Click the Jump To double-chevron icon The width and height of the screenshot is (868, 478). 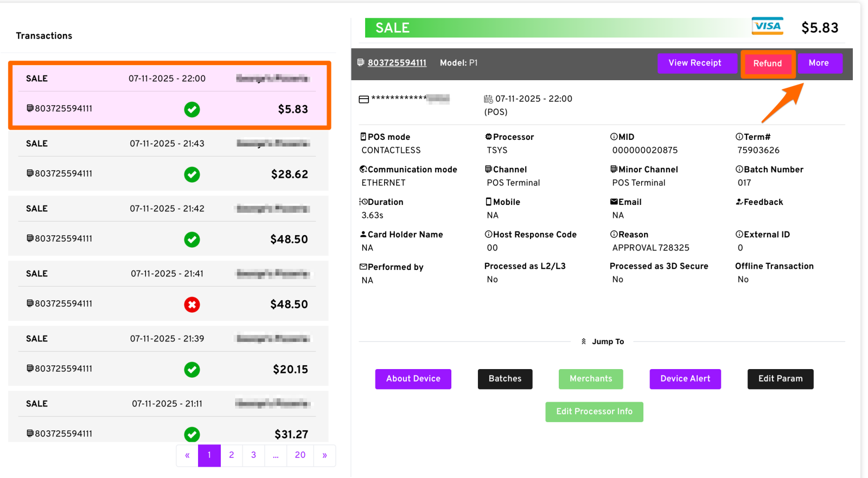[x=584, y=341]
